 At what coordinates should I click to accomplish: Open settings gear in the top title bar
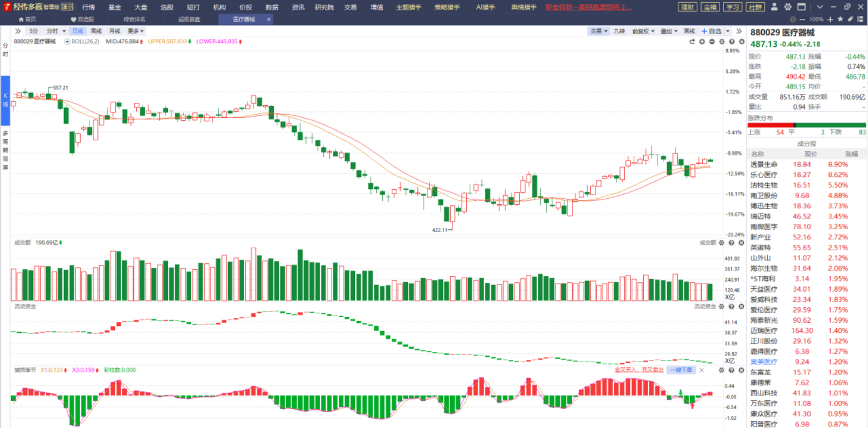(x=788, y=7)
